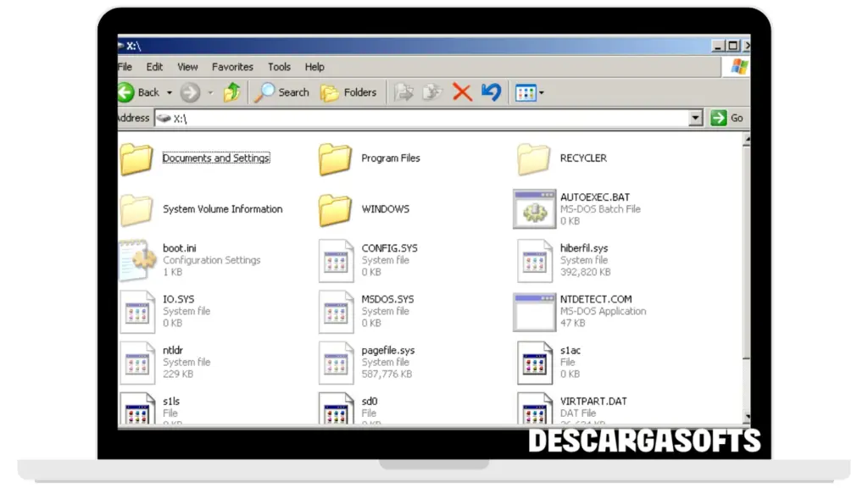The image size is (868, 488).
Task: Maximize the X:\ window
Action: (x=733, y=46)
